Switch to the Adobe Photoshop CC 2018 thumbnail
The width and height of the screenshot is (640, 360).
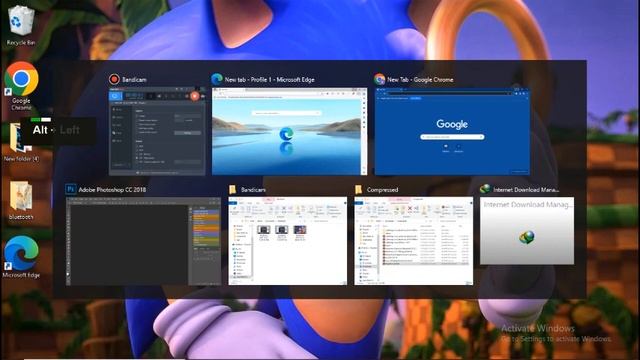point(143,241)
